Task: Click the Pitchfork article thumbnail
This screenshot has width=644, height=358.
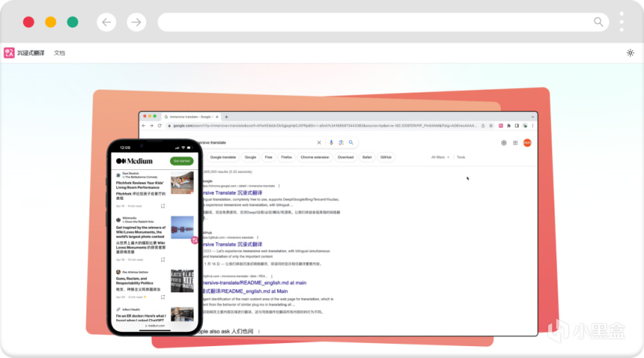Action: pyautogui.click(x=183, y=183)
